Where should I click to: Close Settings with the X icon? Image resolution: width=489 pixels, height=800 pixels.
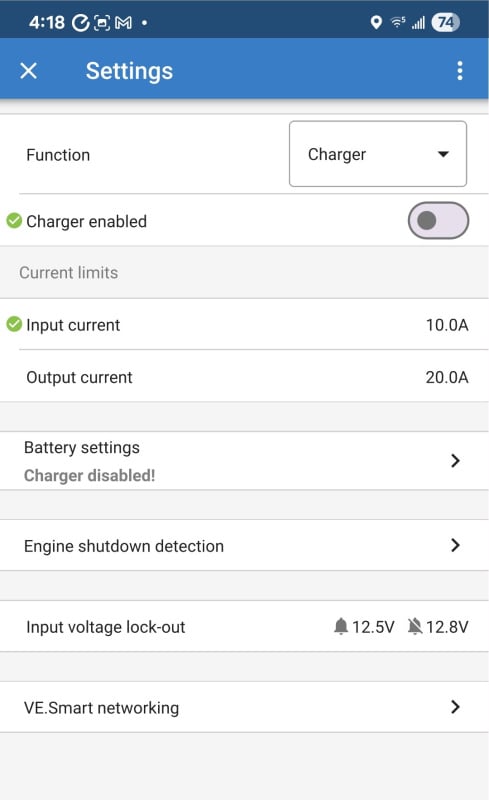pyautogui.click(x=29, y=70)
